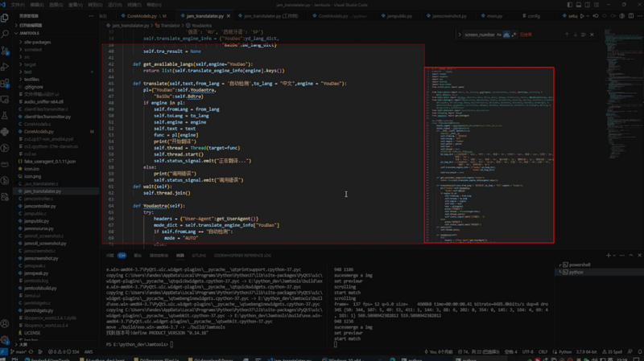Toggle Use Regular Expression in find widget

pyautogui.click(x=514, y=35)
